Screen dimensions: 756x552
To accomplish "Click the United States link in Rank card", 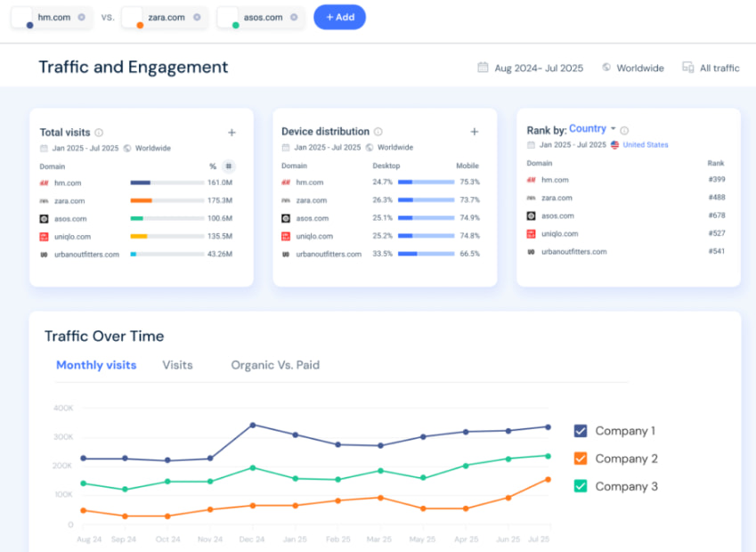I will [645, 145].
